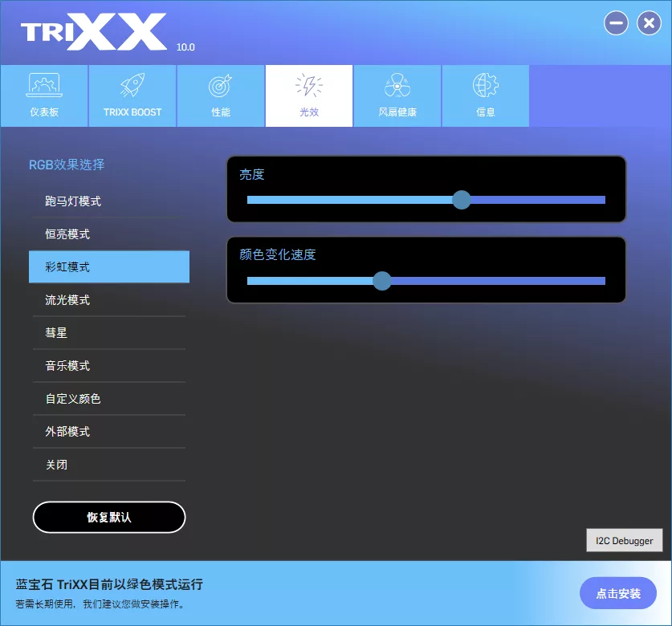Screen dimensions: 672x626
Task: Select 关闭 to turn lighting off
Action: [109, 465]
